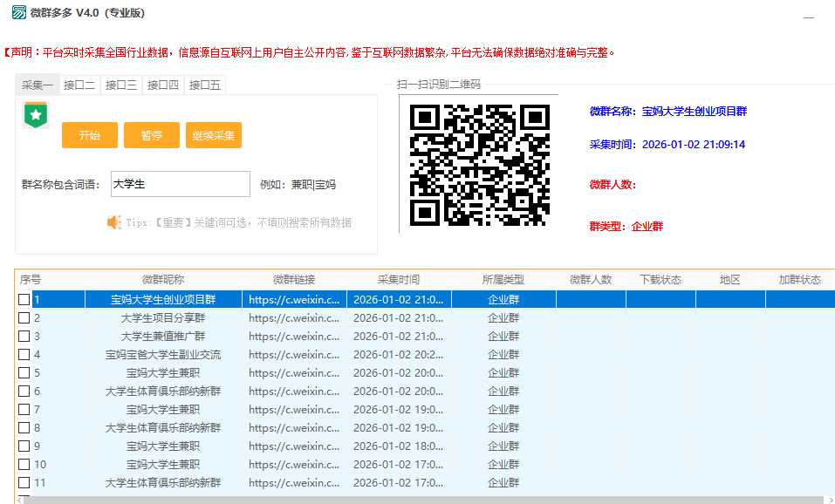This screenshot has height=504, width=835.
Task: Check the box next to row 5
Action: [x=24, y=373]
